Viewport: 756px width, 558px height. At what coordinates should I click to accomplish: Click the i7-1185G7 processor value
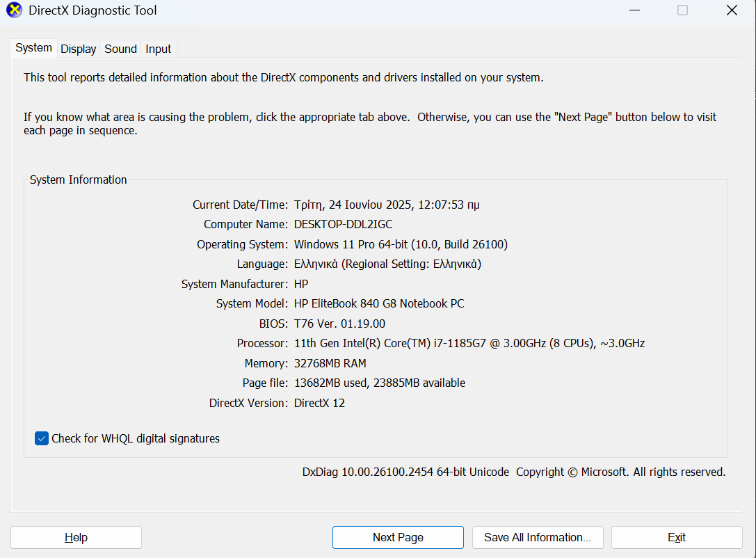click(x=469, y=344)
